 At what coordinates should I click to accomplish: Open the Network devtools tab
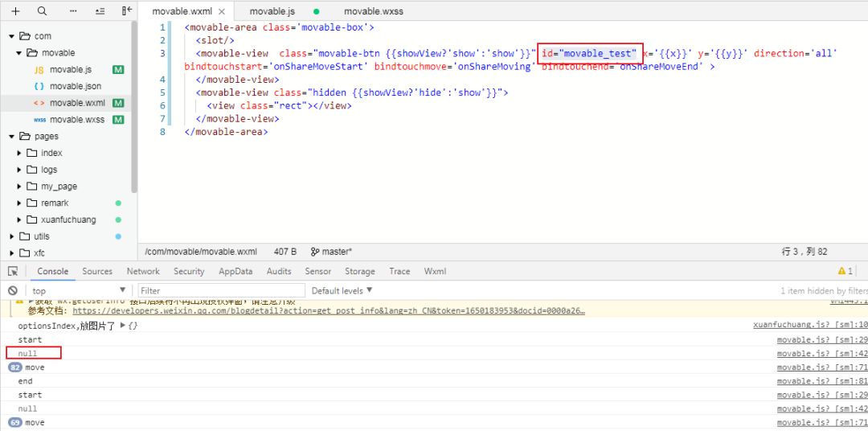pyautogui.click(x=143, y=271)
